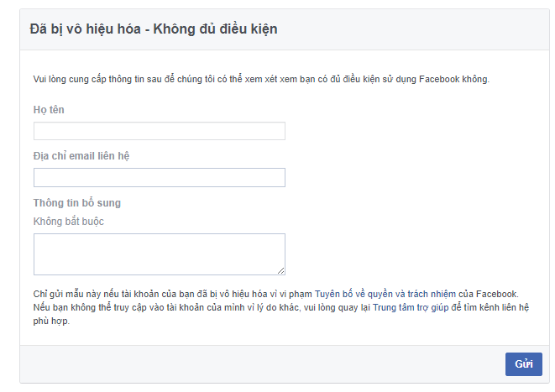Screen dimensions: 555x392
Task: Click the 'Địa chỉ email liên hệ' label
Action: (x=81, y=156)
